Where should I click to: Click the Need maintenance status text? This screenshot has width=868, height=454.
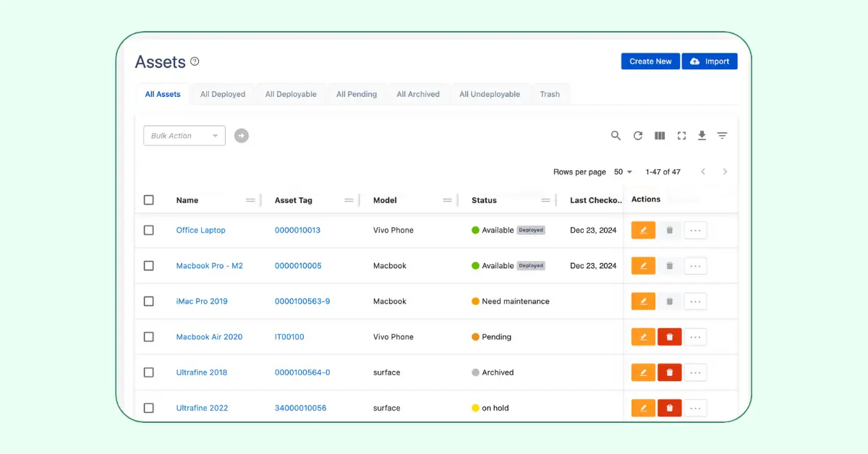point(516,301)
